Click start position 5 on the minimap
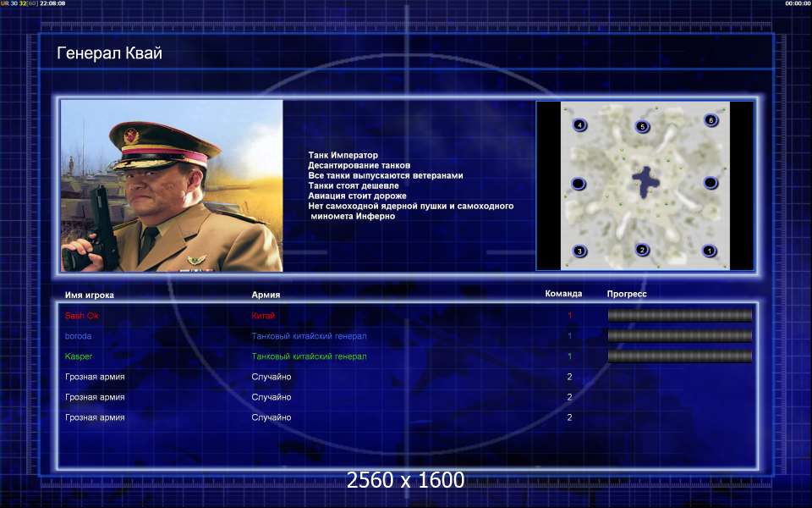 point(642,126)
